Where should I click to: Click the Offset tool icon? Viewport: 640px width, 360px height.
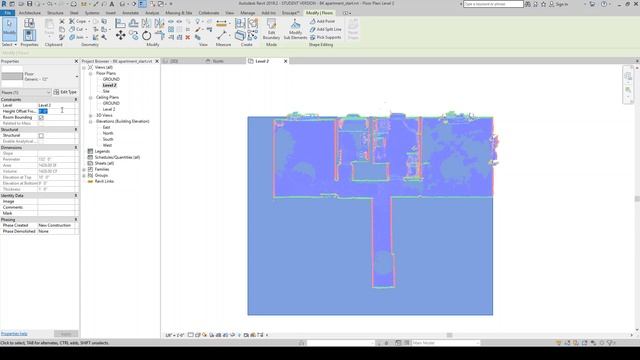tap(133, 23)
